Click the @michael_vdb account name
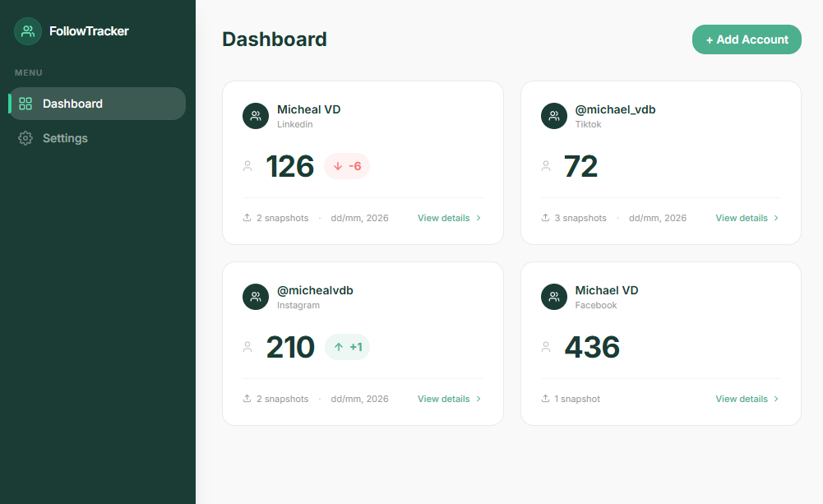This screenshot has height=504, width=823. point(615,109)
